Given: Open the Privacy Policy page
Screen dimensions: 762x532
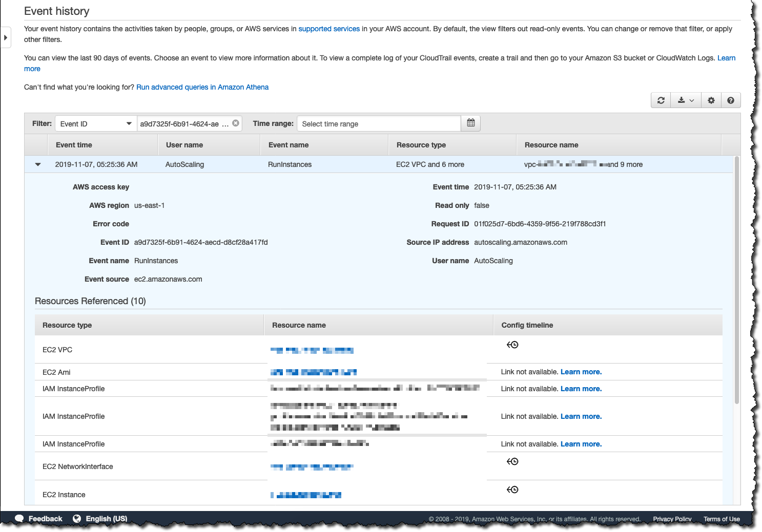Looking at the screenshot, I should (672, 519).
